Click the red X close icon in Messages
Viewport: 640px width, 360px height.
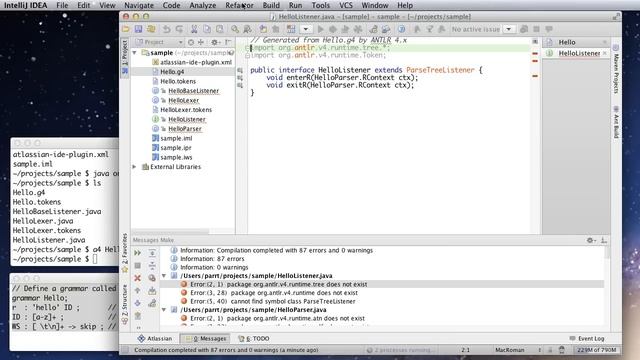click(x=138, y=278)
